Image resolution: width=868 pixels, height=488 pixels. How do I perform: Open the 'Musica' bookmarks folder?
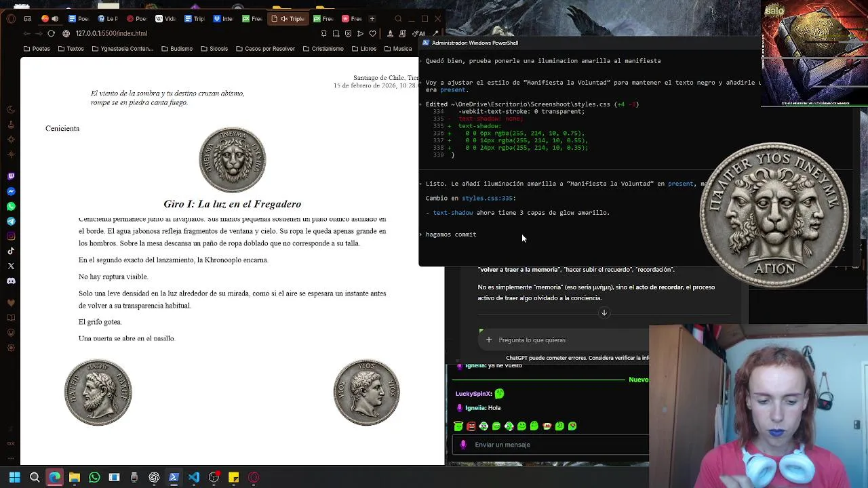397,49
